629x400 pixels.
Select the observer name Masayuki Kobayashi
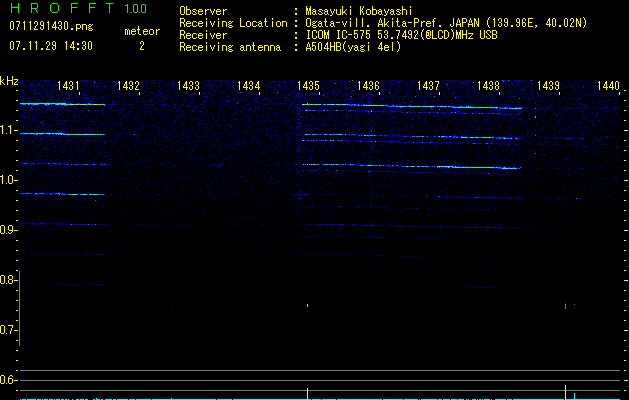359,11
